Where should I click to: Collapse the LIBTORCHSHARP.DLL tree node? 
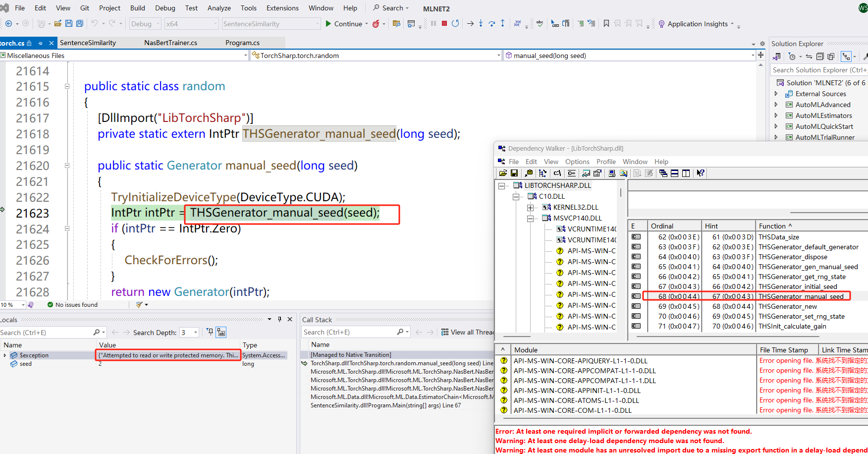(501, 186)
